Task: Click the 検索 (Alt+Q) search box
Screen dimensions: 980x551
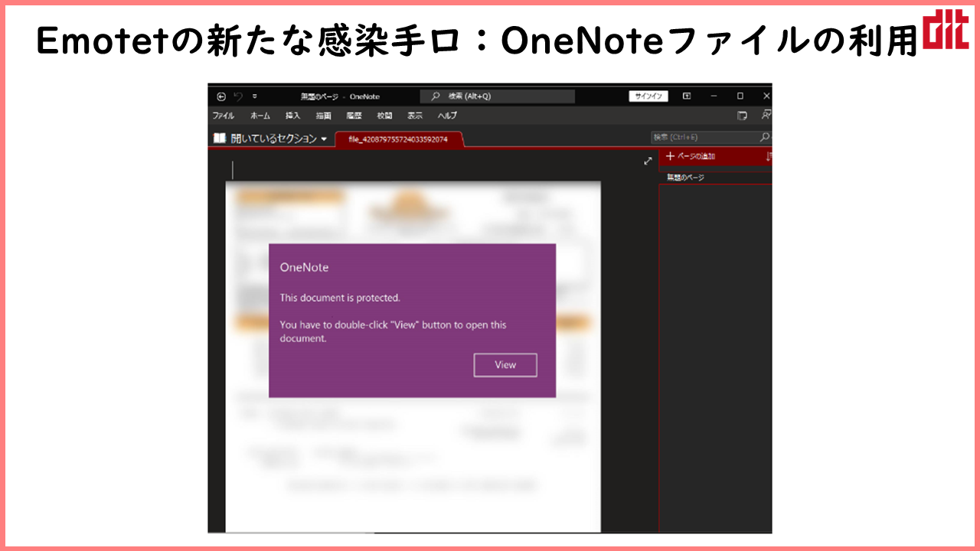Action: pos(497,96)
